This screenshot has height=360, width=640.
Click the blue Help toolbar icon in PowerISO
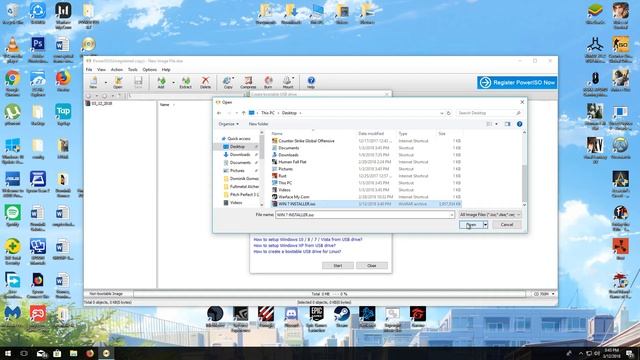311,82
